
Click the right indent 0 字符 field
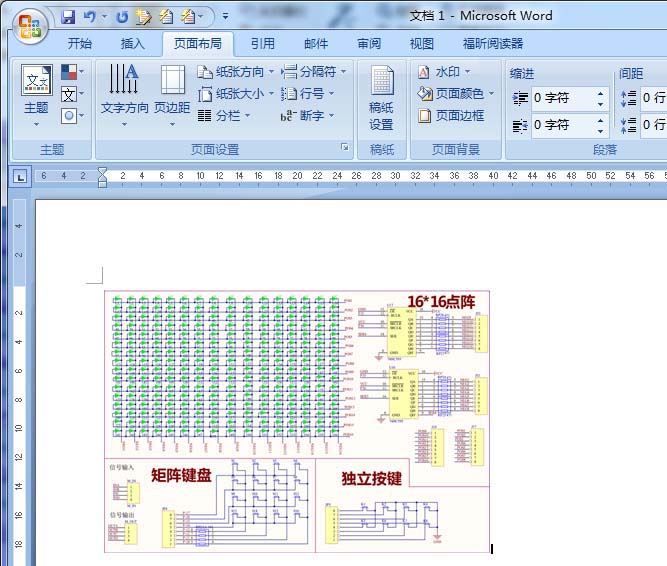click(562, 125)
